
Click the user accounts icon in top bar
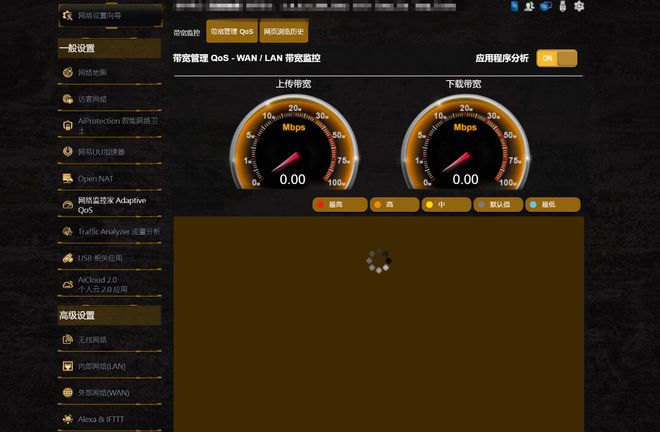(530, 7)
